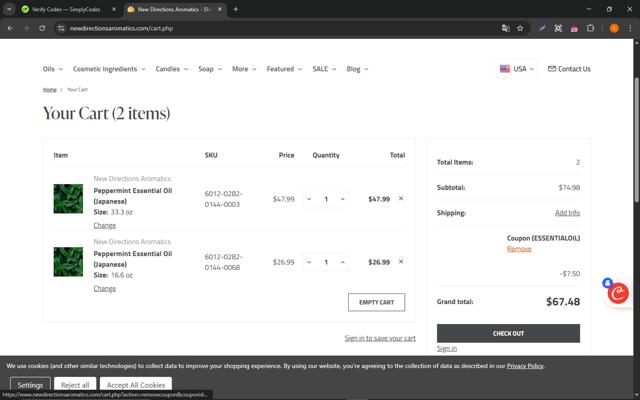Open the USA country selector
The image size is (640, 400).
click(517, 69)
